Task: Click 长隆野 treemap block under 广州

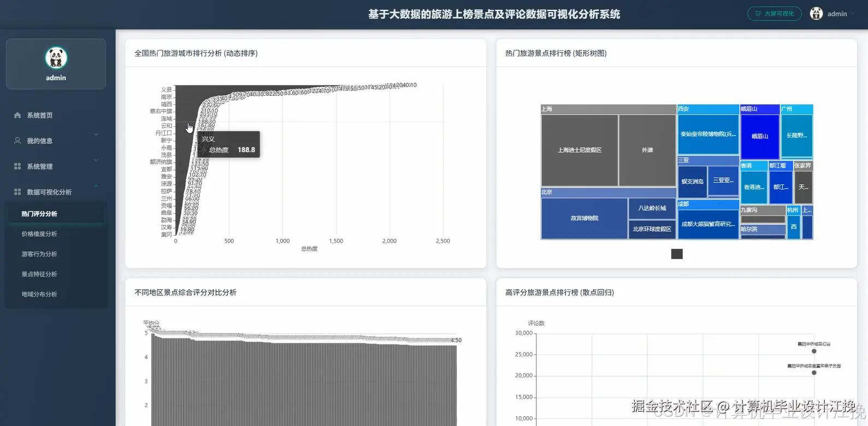Action: tap(796, 136)
